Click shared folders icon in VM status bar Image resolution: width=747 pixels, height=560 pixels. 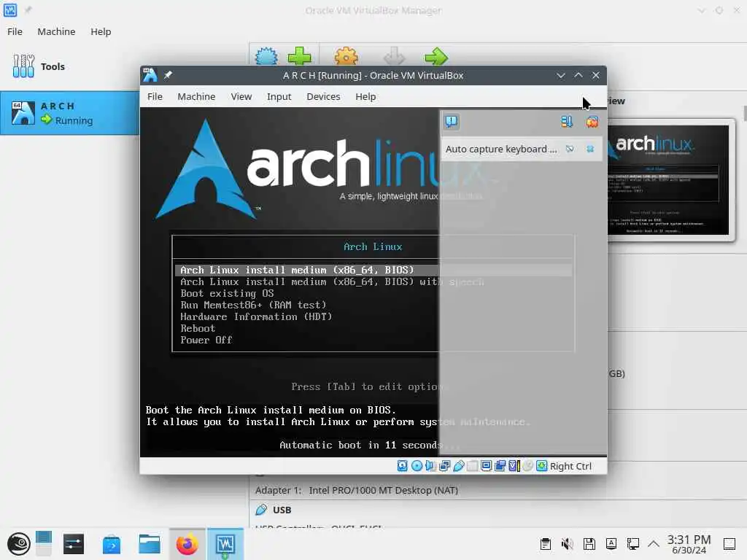[472, 466]
